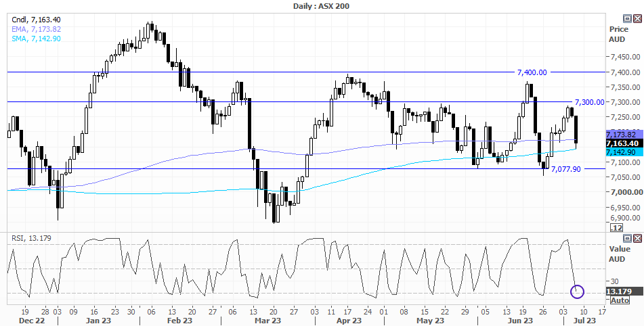This screenshot has width=644, height=326.
Task: Click the Jul 23 month label
Action: (x=584, y=321)
